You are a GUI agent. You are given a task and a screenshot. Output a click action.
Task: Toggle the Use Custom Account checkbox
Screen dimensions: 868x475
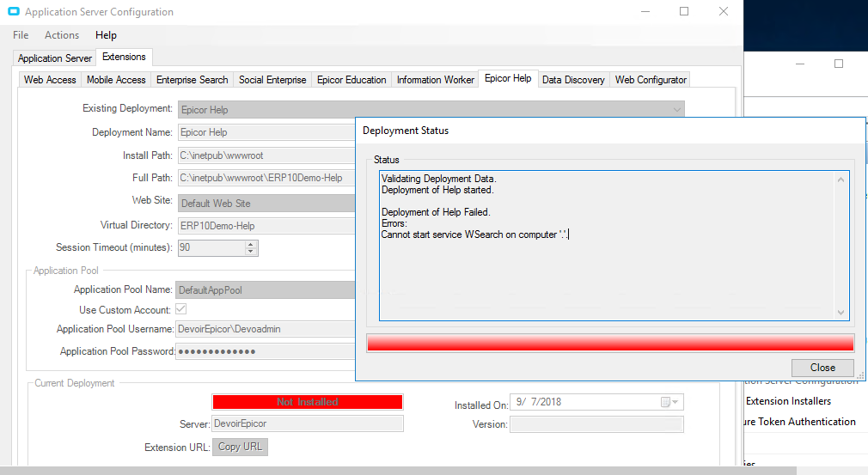pyautogui.click(x=181, y=309)
